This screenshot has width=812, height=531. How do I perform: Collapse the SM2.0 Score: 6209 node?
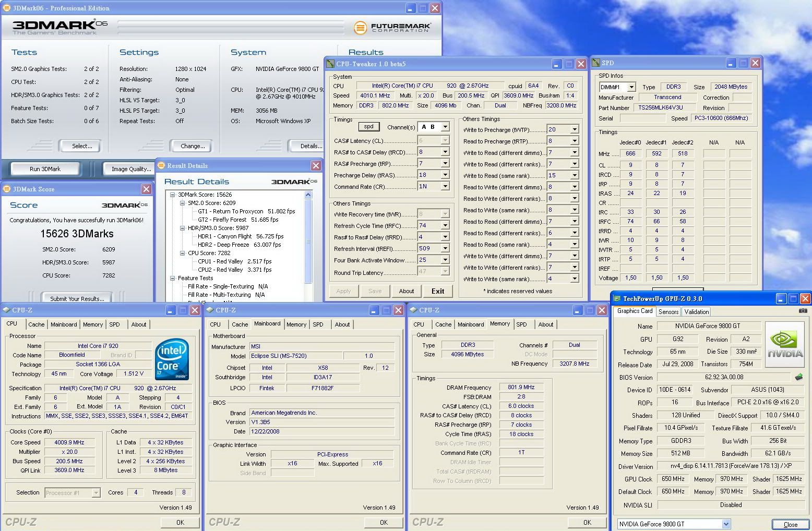(x=182, y=203)
